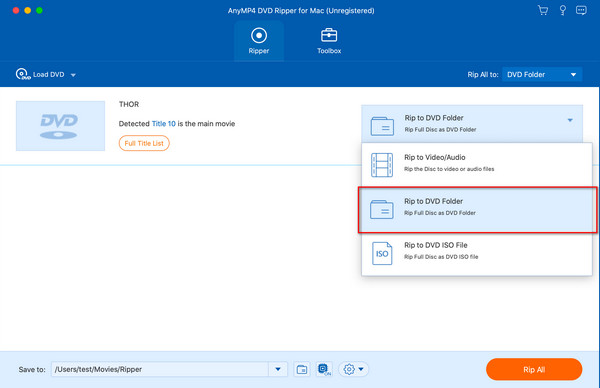This screenshot has height=388, width=600.
Task: Click the DVD disc thumbnail
Action: (x=60, y=126)
